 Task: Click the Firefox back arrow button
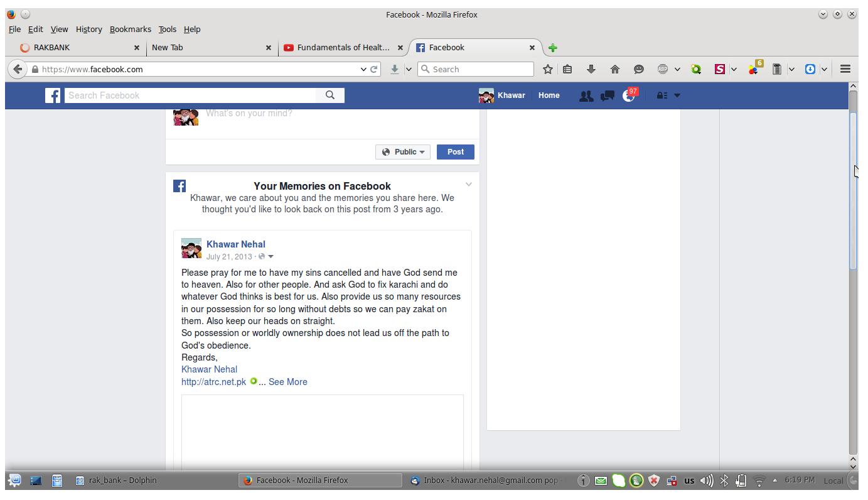[x=18, y=69]
